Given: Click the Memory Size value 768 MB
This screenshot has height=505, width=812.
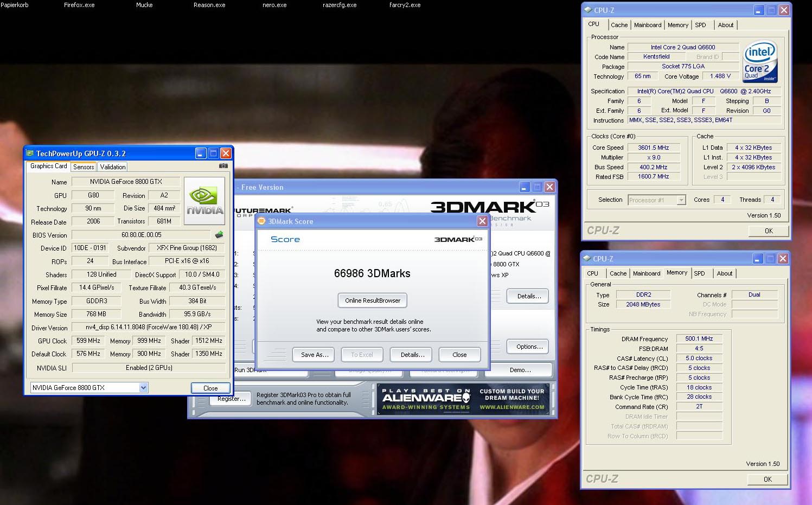Looking at the screenshot, I should pyautogui.click(x=96, y=314).
